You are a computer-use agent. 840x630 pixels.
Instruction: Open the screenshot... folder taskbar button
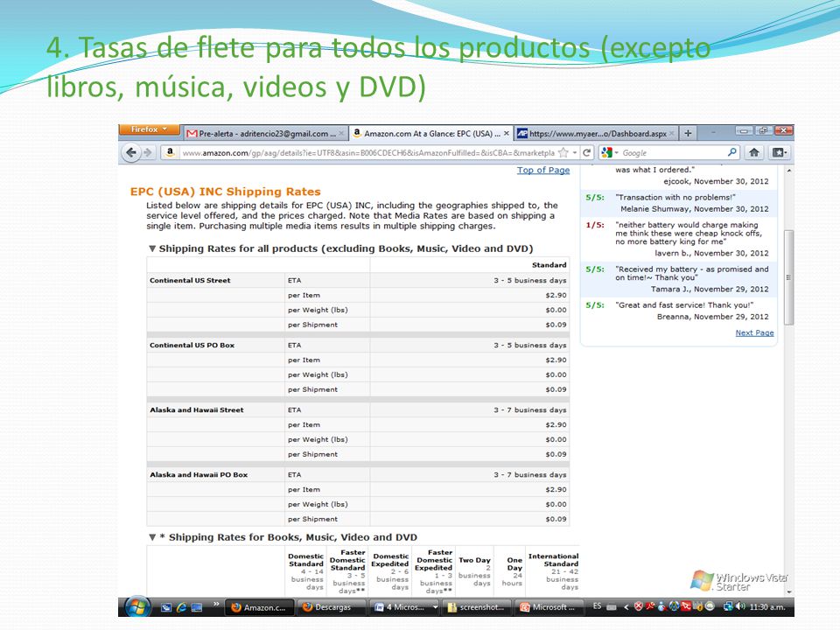476,607
